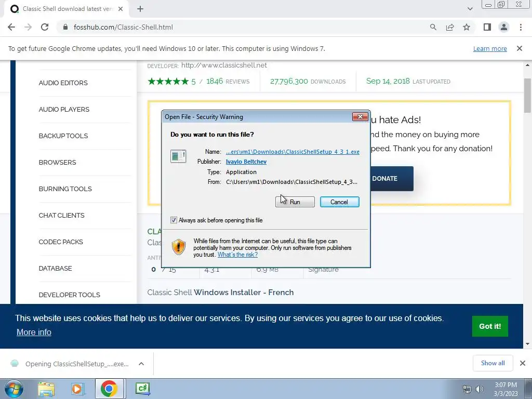The width and height of the screenshot is (532, 399).
Task: Open Backup Tools category
Action: pos(63,136)
